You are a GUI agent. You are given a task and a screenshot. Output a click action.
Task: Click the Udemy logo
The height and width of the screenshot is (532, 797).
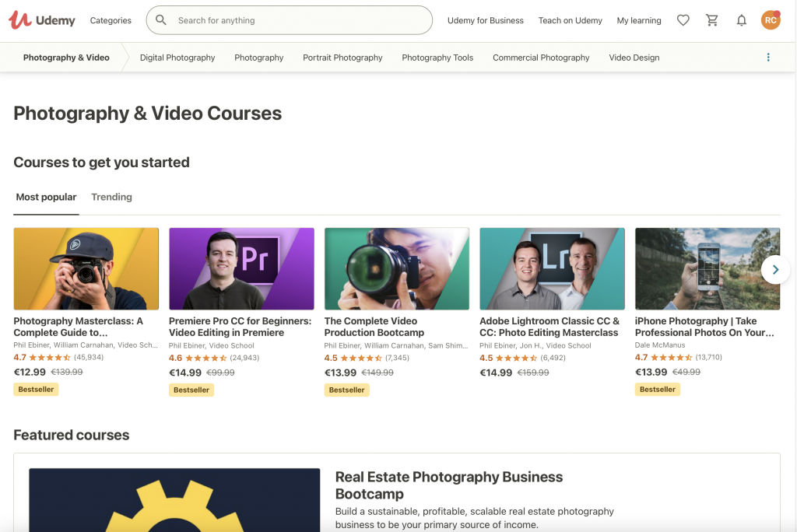pyautogui.click(x=42, y=20)
